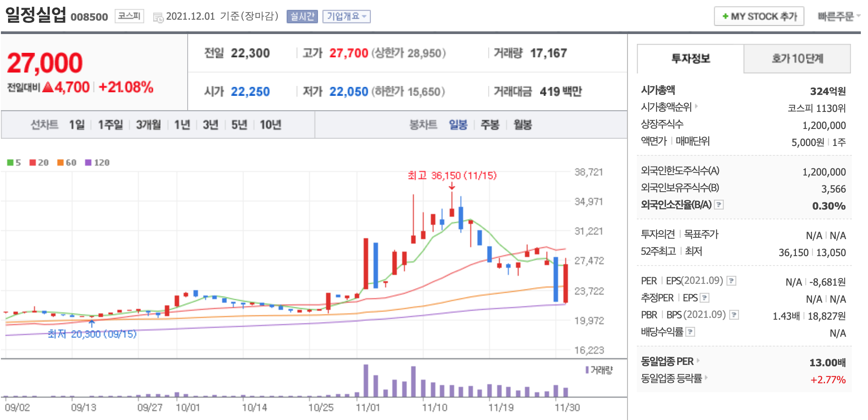The image size is (868, 420).
Task: Select the 주봉 candlestick chart
Action: click(x=490, y=125)
